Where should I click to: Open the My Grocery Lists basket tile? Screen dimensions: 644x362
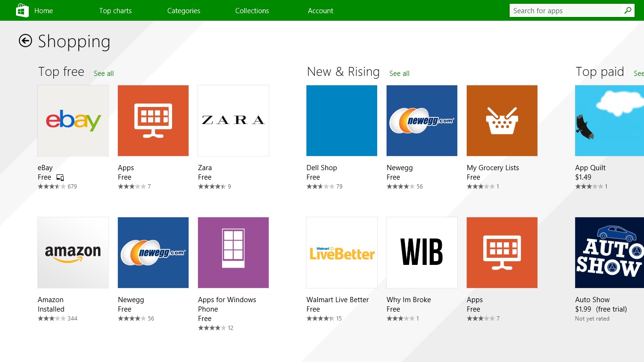[x=502, y=121]
